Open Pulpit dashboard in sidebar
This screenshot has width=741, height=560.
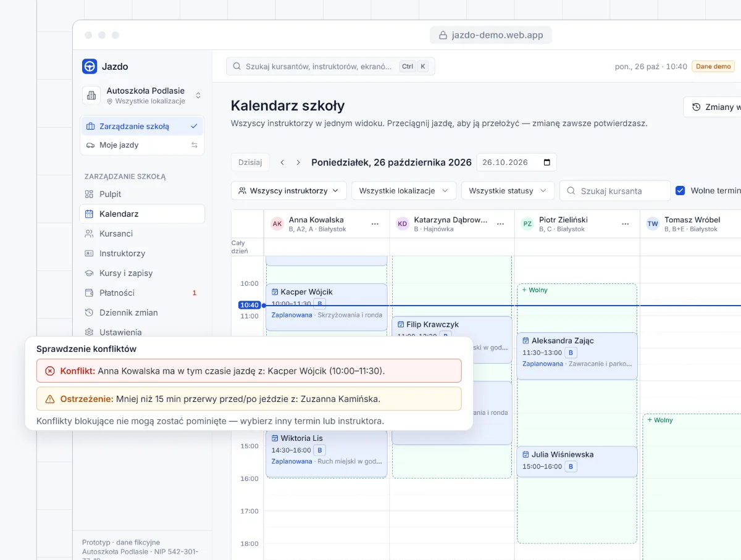(143, 194)
